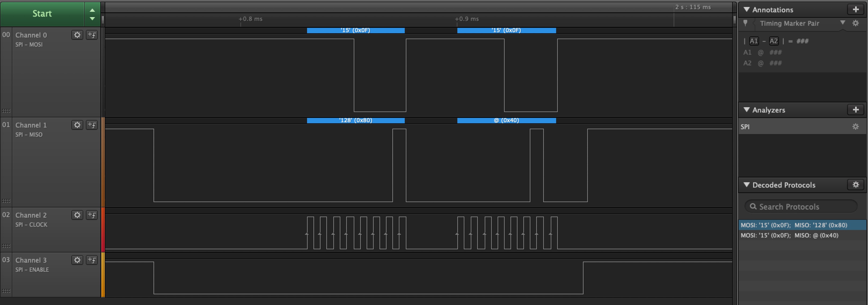Collapse the Analyzers panel
Image resolution: width=868 pixels, height=305 pixels.
[746, 110]
